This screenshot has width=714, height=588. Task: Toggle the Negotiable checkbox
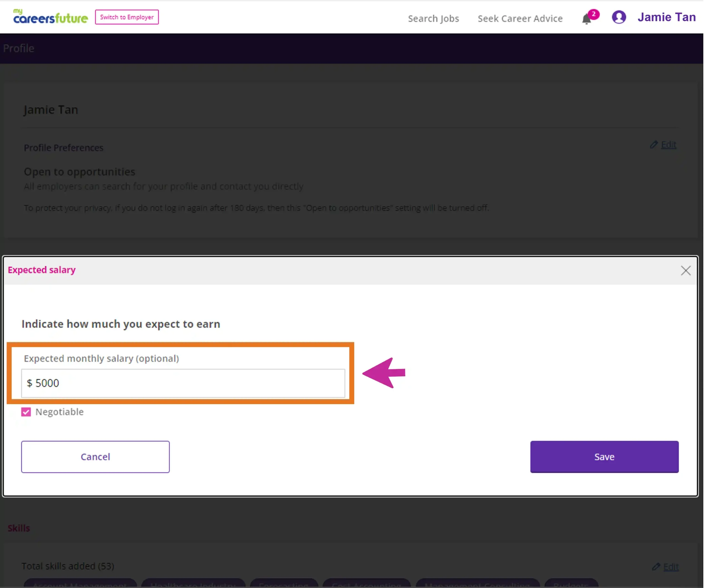pos(26,412)
